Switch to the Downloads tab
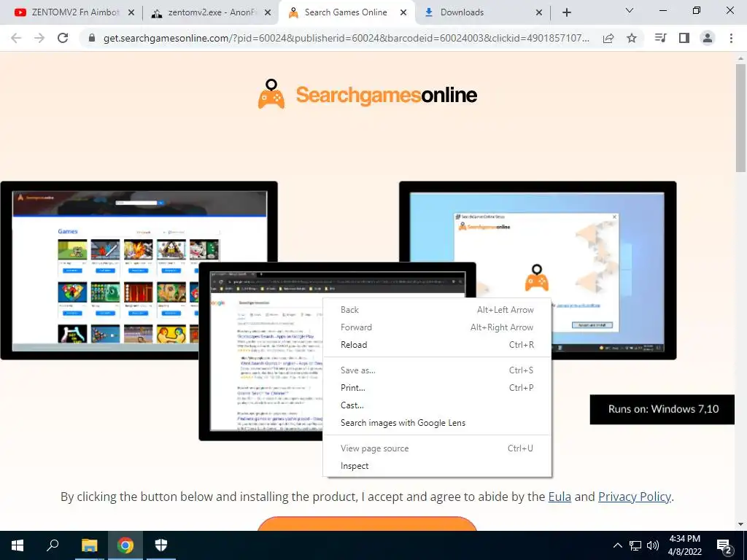The height and width of the screenshot is (560, 747). 481,13
